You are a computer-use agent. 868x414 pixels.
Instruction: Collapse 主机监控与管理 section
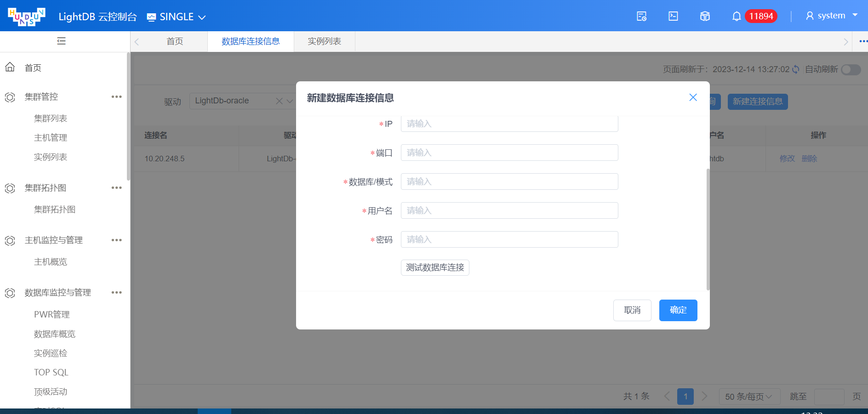(x=54, y=240)
